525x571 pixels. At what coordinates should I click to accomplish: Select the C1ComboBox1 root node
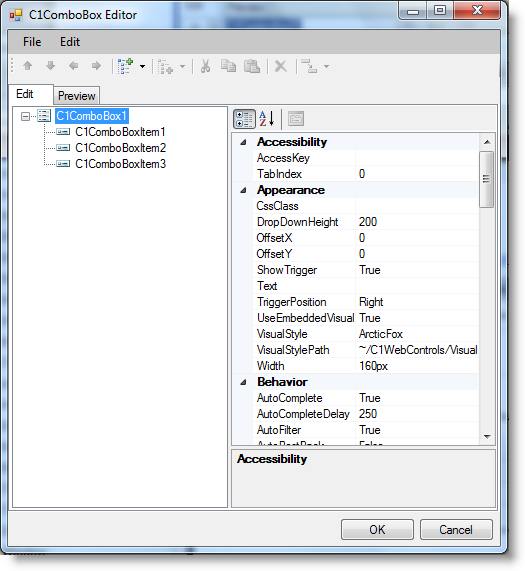coord(91,116)
